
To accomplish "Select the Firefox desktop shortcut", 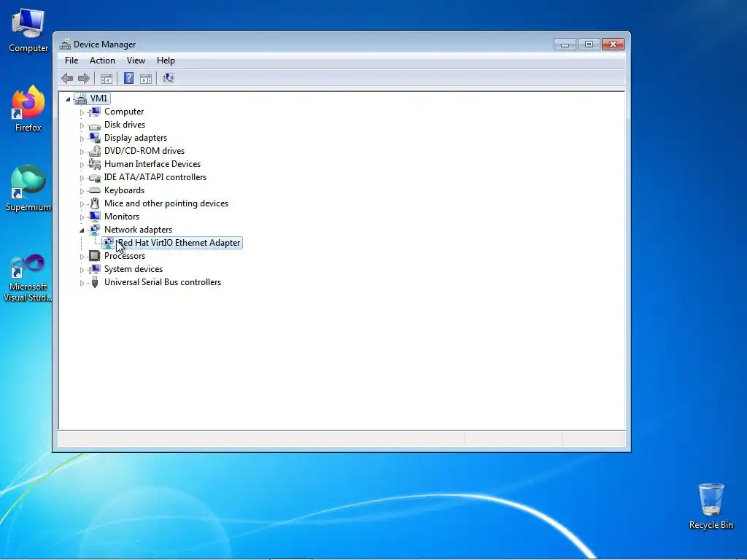I will point(28,109).
